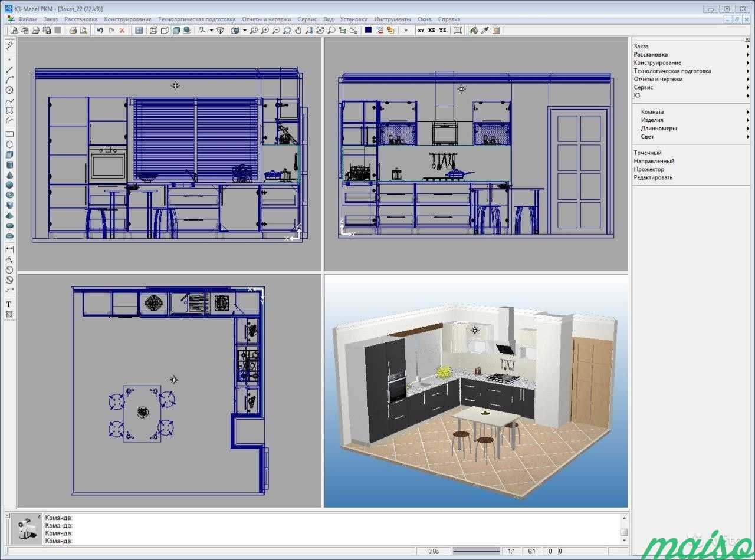Click the Прожектор light option

(649, 169)
